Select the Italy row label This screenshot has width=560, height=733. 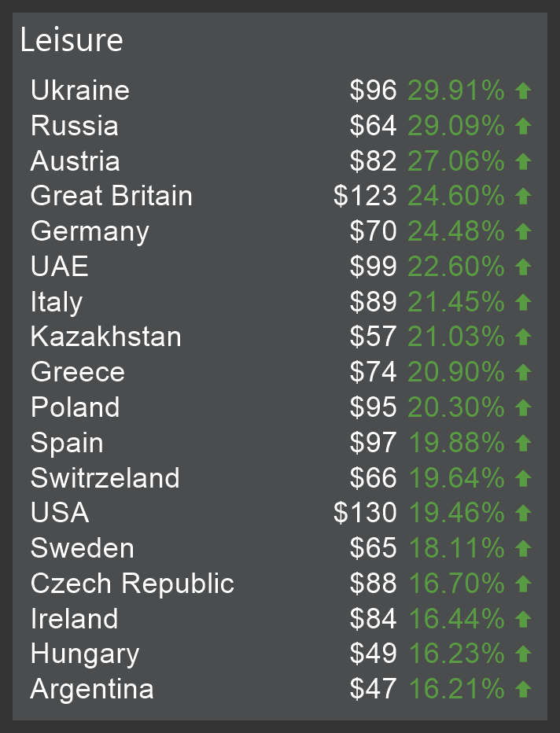(57, 302)
